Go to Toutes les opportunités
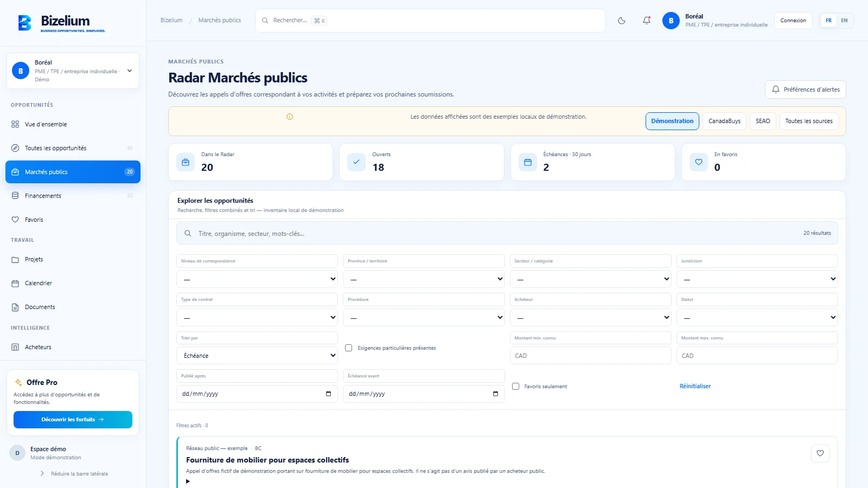Screen dimensions: 868x488 coord(73,148)
